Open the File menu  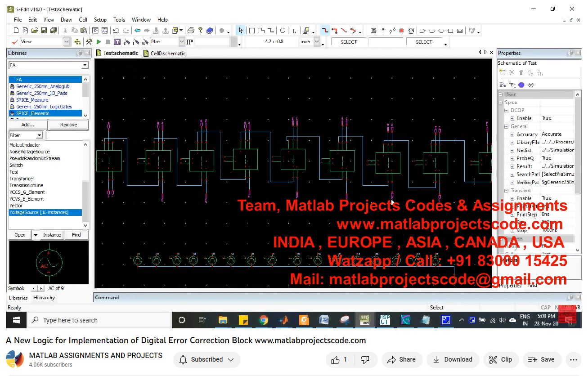18,20
